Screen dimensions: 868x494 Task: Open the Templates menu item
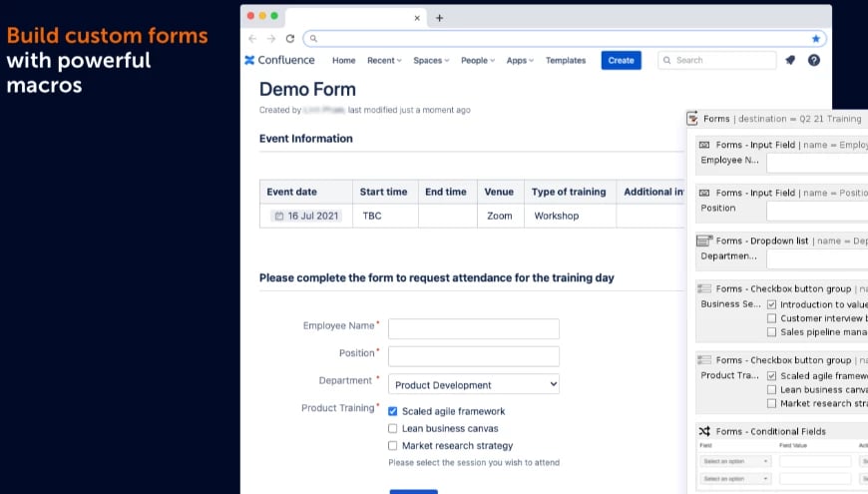565,60
